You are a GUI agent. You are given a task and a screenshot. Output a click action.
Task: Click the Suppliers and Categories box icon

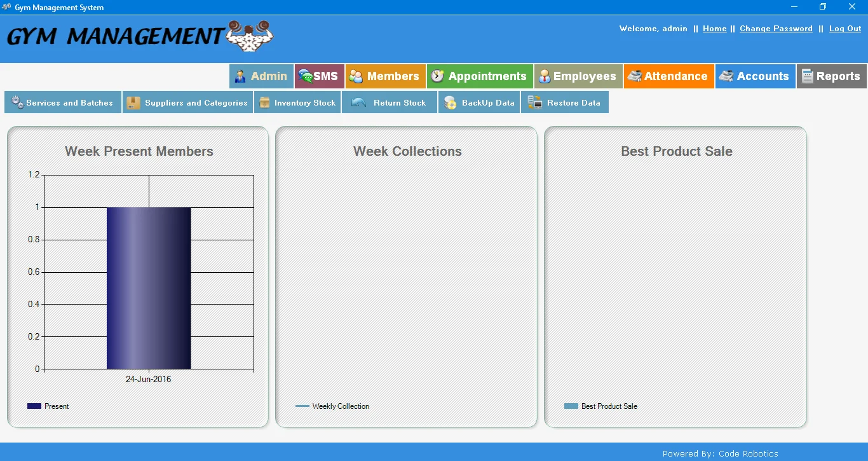tap(133, 102)
